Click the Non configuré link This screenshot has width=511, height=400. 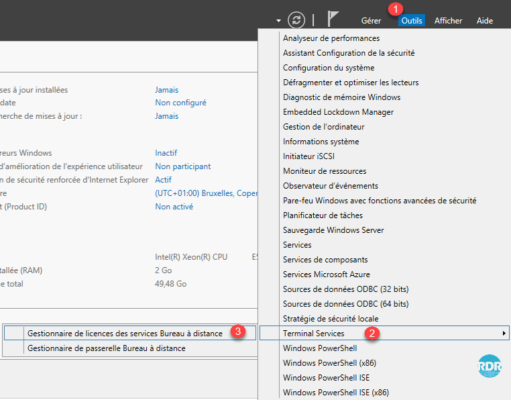coord(181,103)
